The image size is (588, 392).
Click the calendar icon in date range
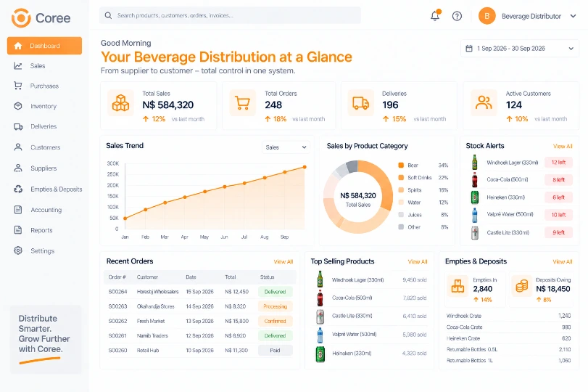[469, 49]
